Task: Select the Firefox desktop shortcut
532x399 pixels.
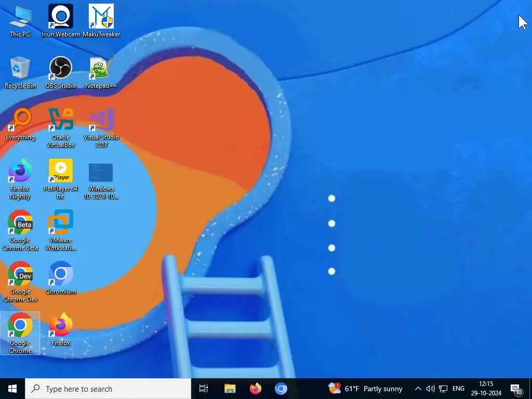Action: tap(60, 330)
